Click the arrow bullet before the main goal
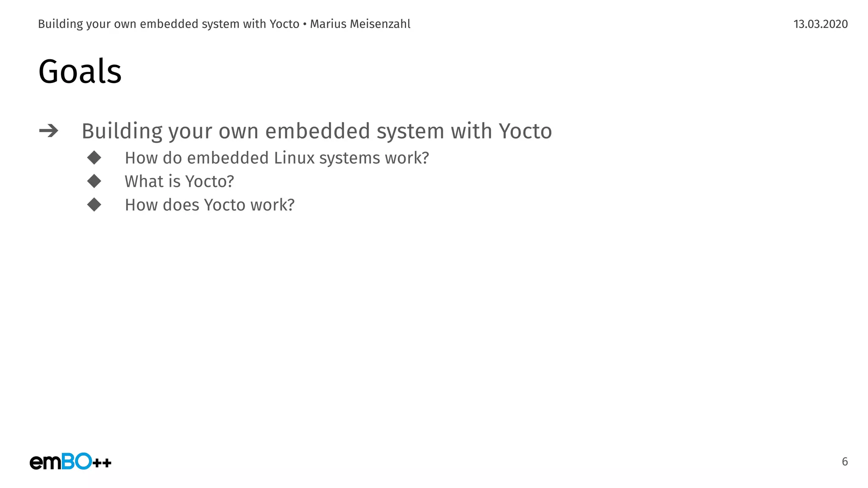The height and width of the screenshot is (488, 868). pyautogui.click(x=48, y=131)
